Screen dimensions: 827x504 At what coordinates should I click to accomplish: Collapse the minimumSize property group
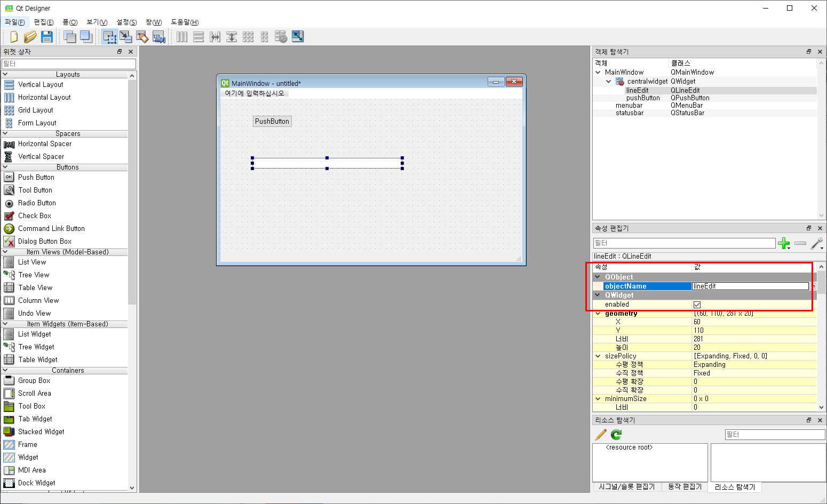tap(598, 398)
